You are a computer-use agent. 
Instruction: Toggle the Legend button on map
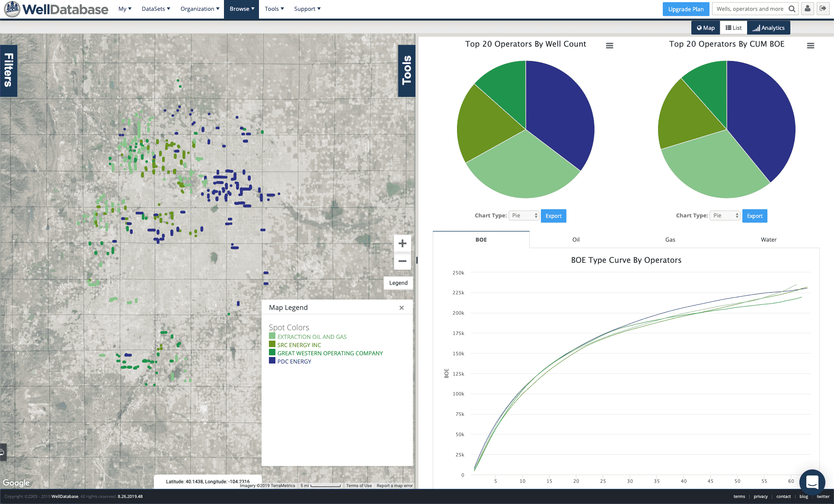(398, 283)
